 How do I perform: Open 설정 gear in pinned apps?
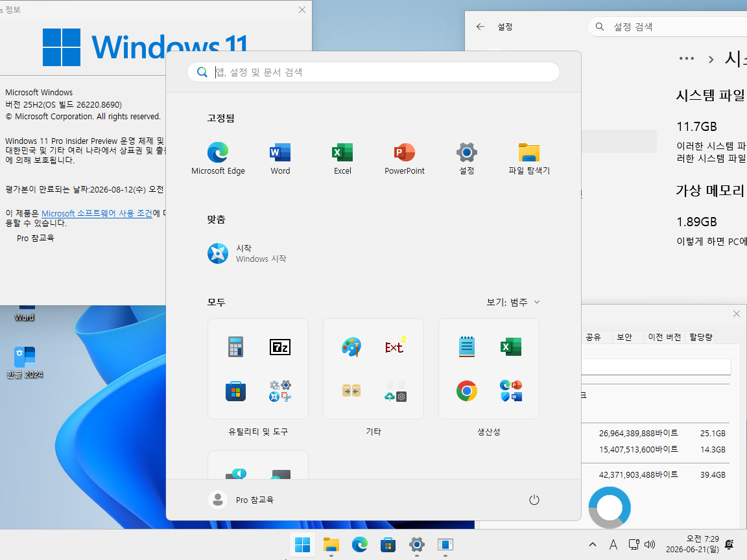click(467, 159)
